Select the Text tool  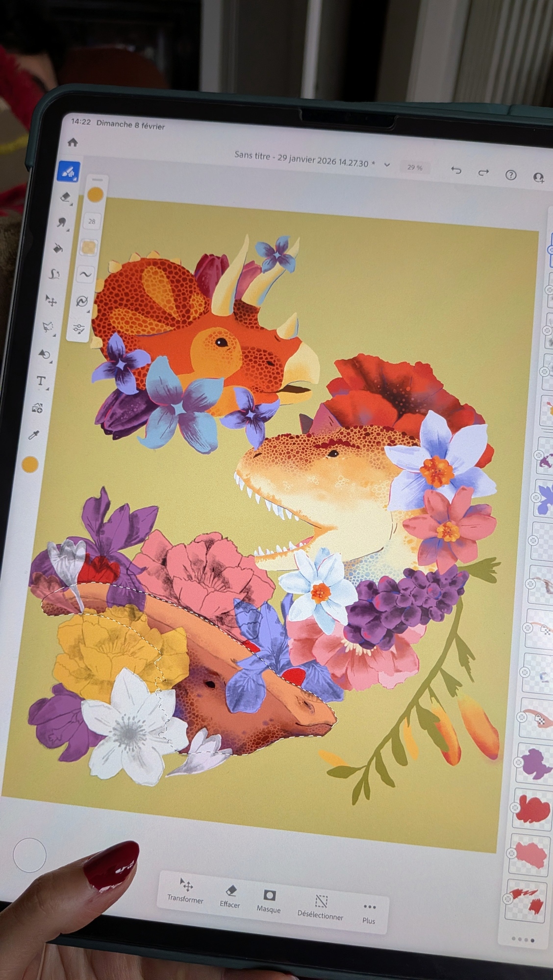click(42, 381)
